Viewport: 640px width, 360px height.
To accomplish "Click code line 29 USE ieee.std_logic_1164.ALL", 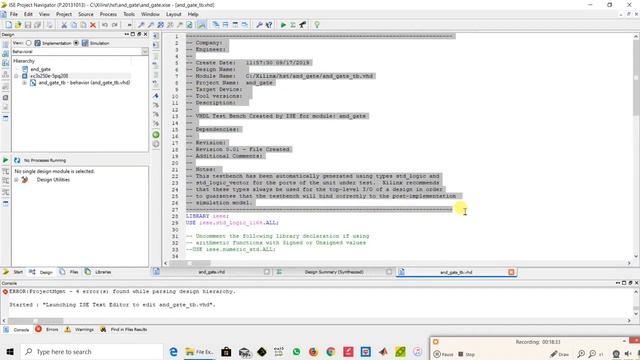I will click(x=232, y=223).
